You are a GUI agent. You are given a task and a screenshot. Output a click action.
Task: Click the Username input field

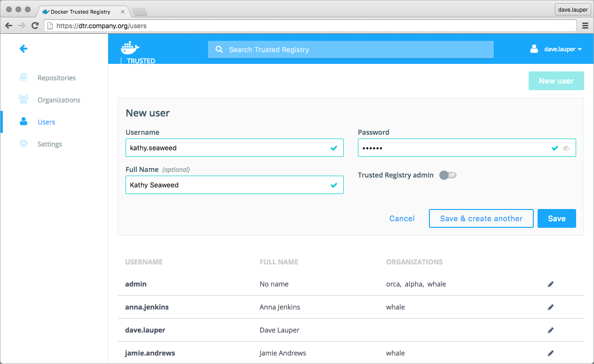228,147
